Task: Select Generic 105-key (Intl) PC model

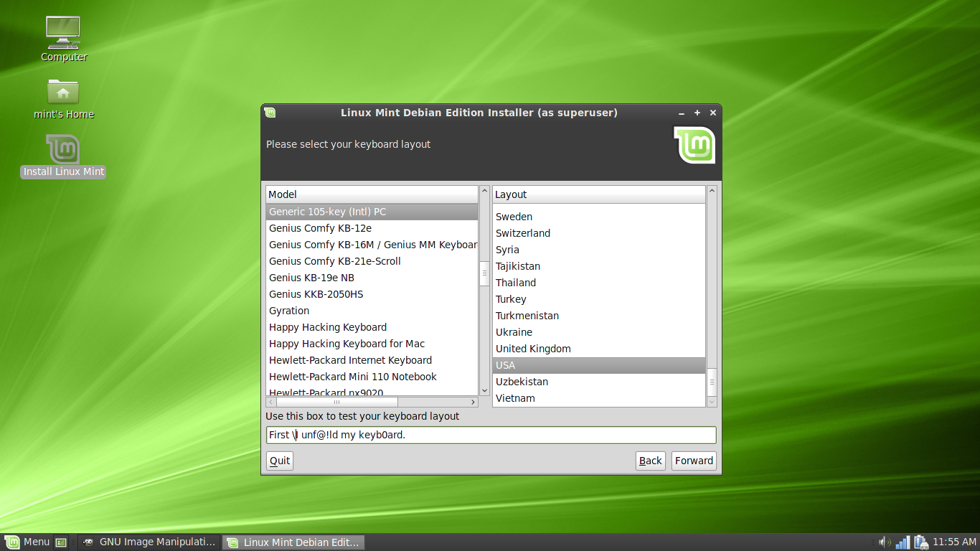Action: [372, 212]
